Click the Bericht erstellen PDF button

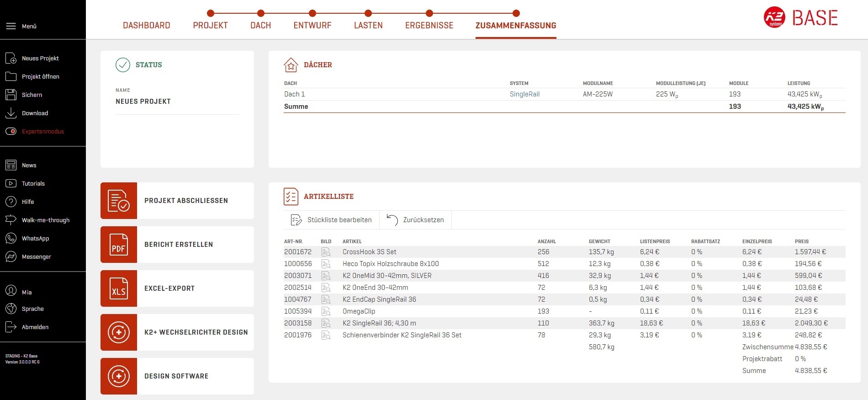point(177,245)
